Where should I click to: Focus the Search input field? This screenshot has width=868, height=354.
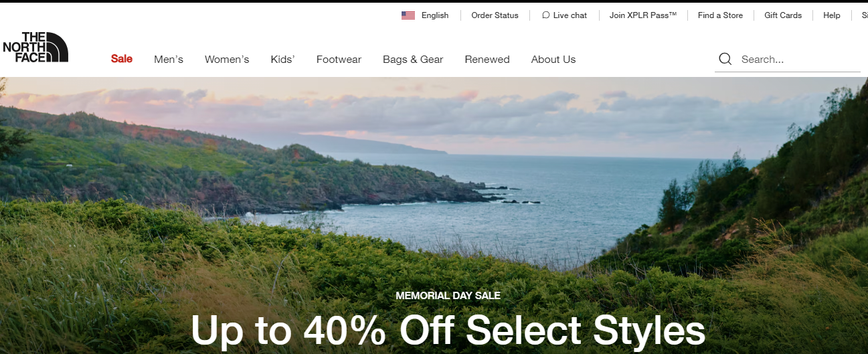pos(800,60)
